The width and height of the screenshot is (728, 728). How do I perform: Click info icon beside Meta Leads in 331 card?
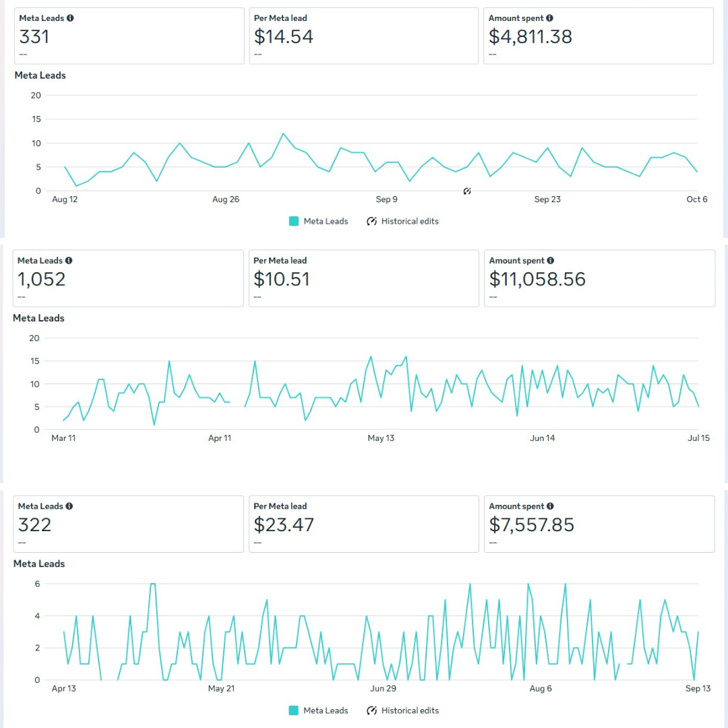pyautogui.click(x=70, y=18)
